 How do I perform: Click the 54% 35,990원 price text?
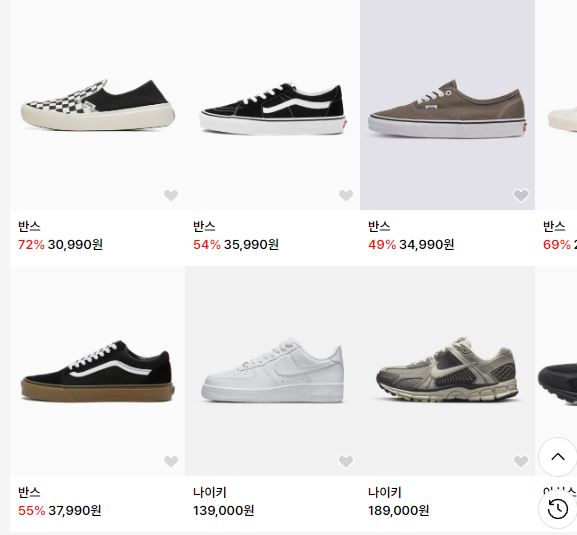point(236,244)
